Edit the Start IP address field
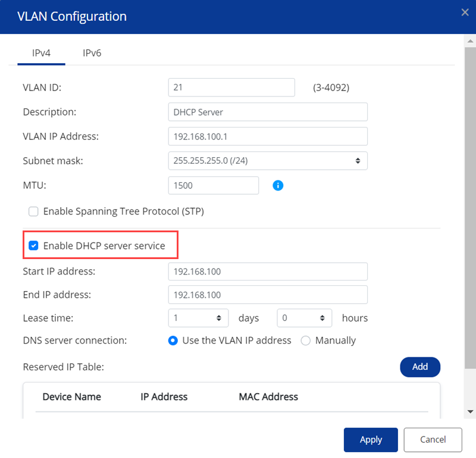The width and height of the screenshot is (476, 458). click(x=268, y=272)
